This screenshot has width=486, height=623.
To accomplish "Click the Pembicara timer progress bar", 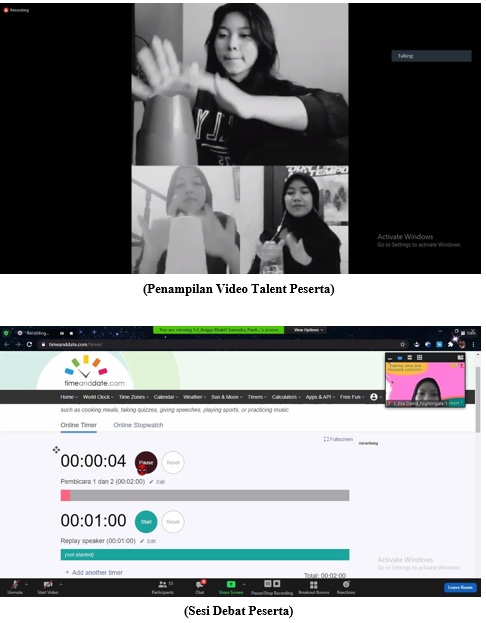I will coord(205,495).
